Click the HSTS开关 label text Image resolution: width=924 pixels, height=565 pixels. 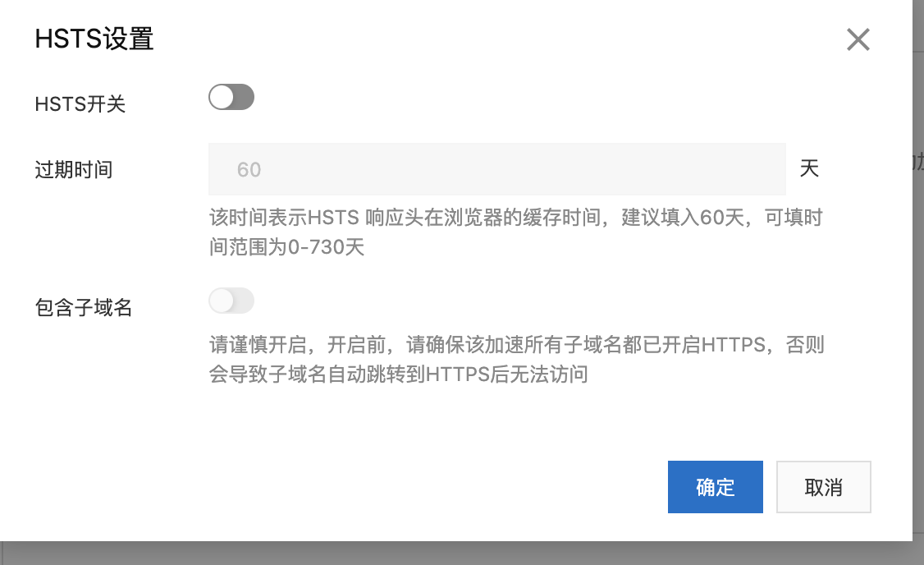pos(80,103)
